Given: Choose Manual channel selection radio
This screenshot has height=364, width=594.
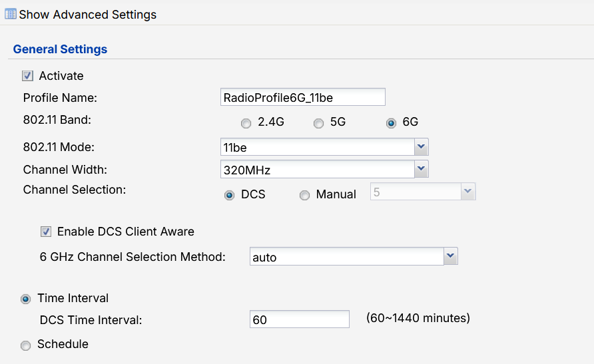Looking at the screenshot, I should coord(304,195).
